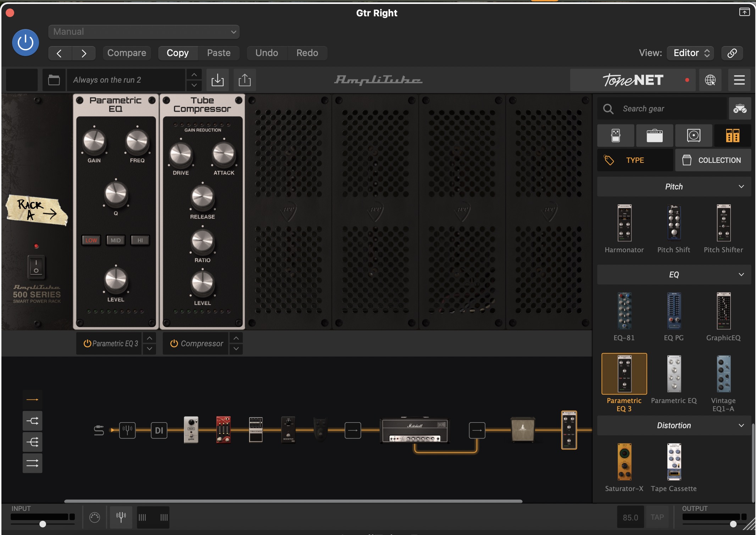
Task: Go to next preset arrow
Action: point(84,53)
